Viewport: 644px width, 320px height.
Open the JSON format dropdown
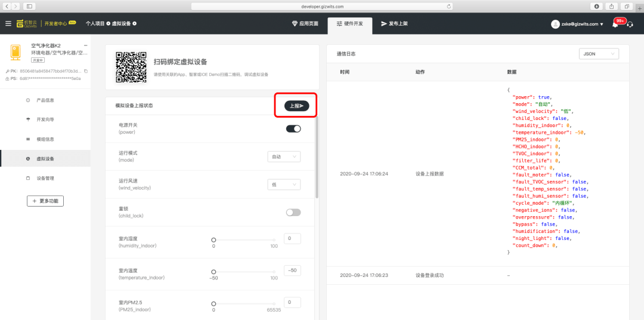pyautogui.click(x=599, y=54)
